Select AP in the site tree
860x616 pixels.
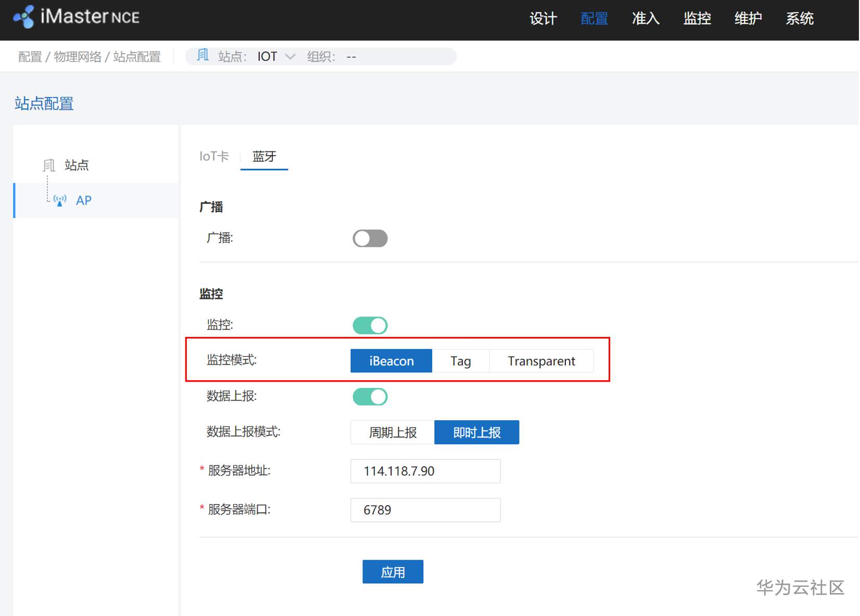tap(84, 200)
